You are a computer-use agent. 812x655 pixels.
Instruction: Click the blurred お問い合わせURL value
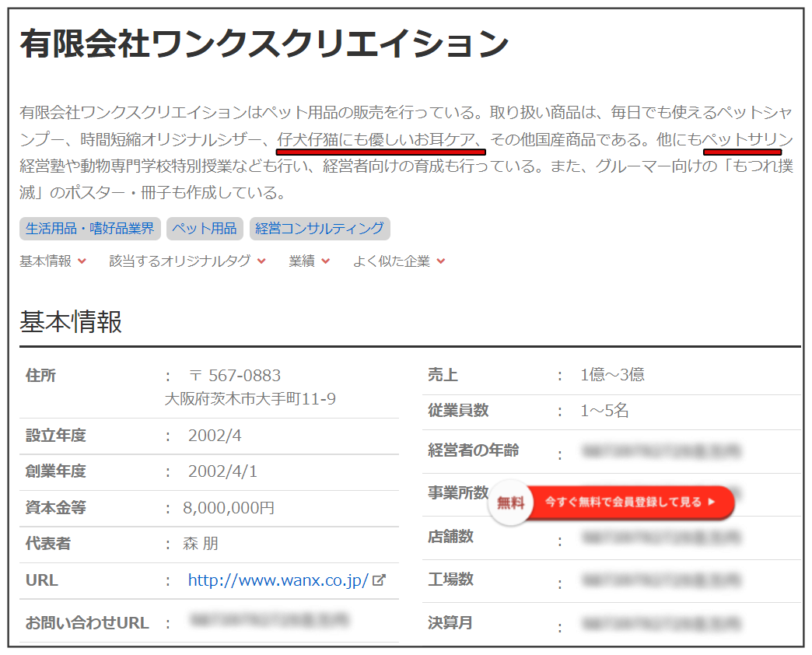(x=269, y=619)
